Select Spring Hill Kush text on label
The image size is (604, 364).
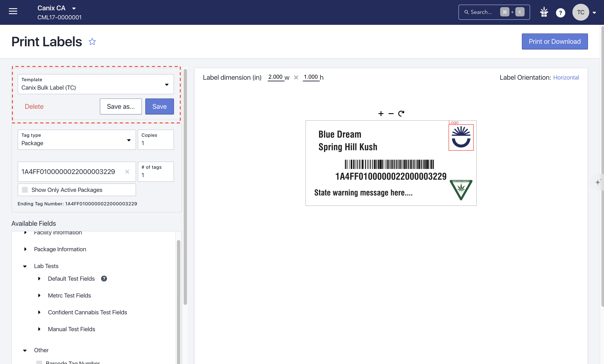[x=348, y=147]
